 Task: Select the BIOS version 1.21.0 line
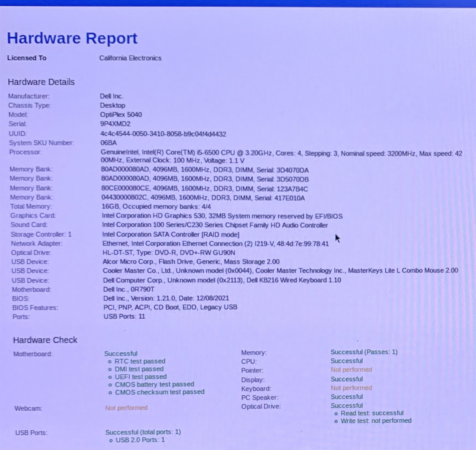pos(166,298)
